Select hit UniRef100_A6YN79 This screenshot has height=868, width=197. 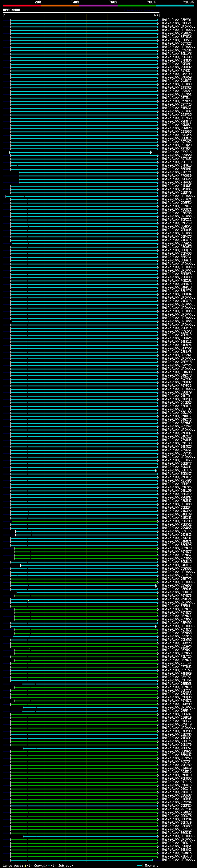coord(177,548)
